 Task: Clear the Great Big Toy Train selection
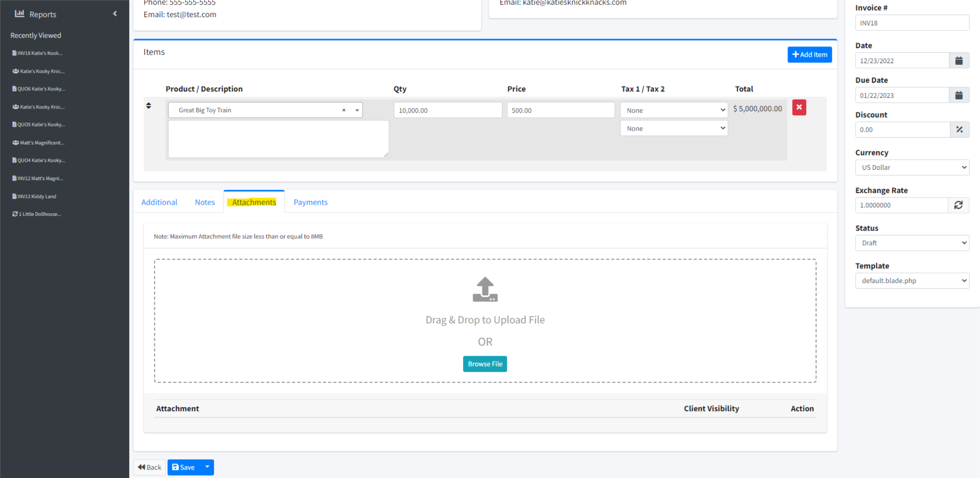coord(344,110)
